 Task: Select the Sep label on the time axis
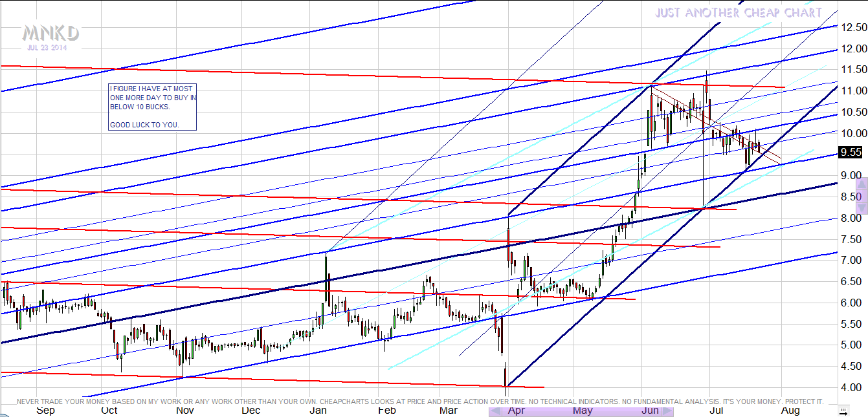tap(45, 411)
